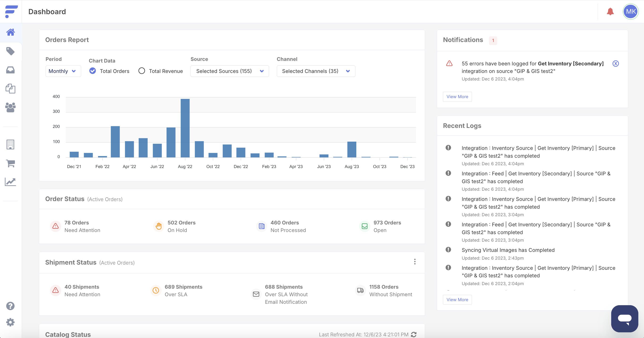Click the Aug '23 chart bar
Screen dimensions: 644x338
tap(352, 149)
